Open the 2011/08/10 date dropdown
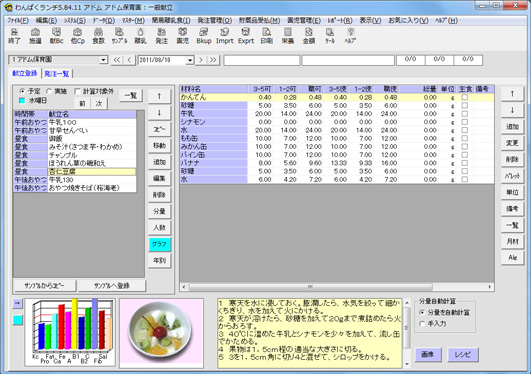This screenshot has width=531, height=374. 190,60
